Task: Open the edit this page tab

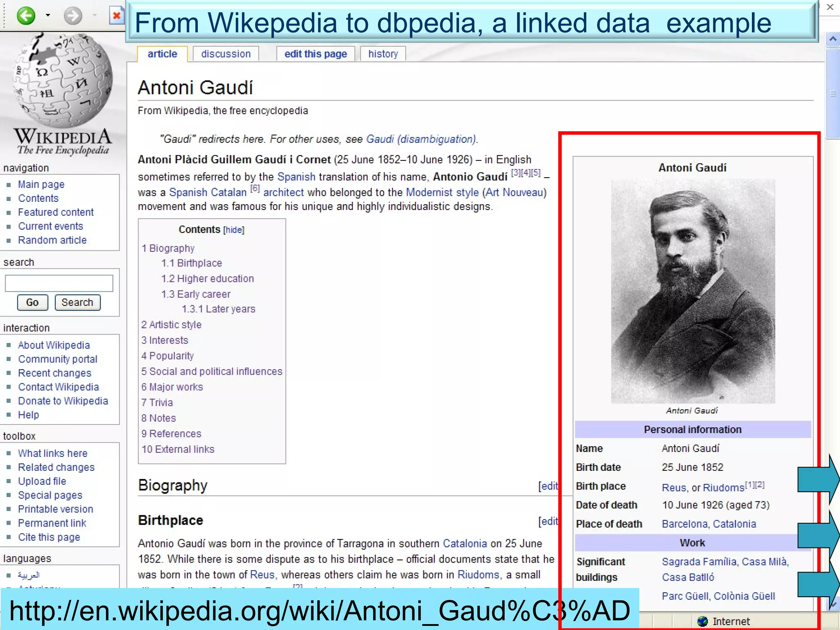Action: click(316, 54)
